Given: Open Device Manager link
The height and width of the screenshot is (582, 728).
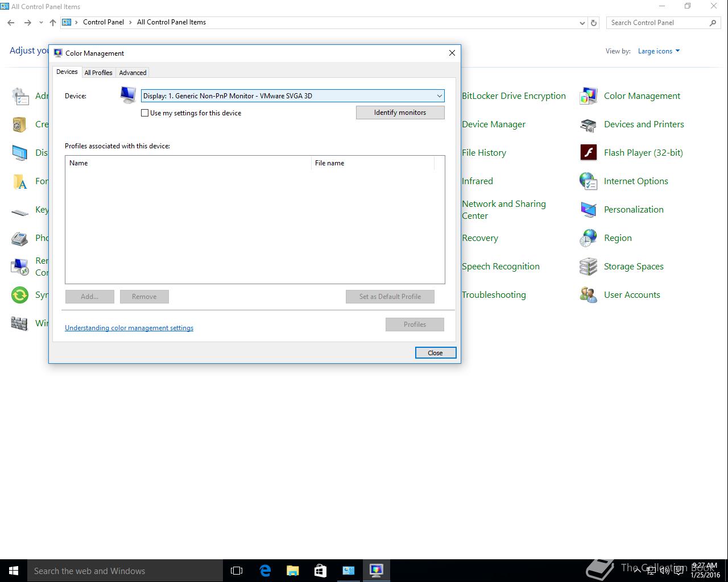Looking at the screenshot, I should 494,124.
